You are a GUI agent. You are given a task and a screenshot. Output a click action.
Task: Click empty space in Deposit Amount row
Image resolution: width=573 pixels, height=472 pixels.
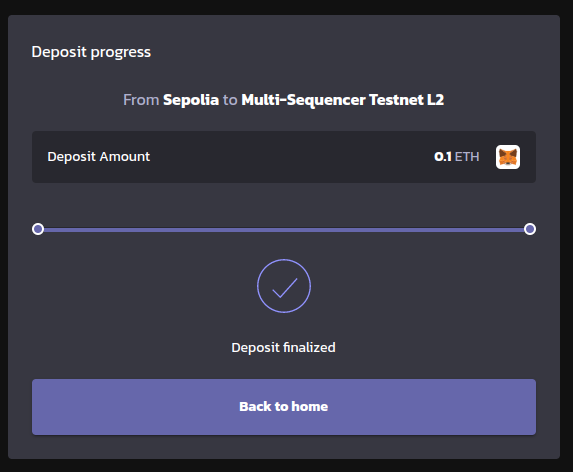289,157
